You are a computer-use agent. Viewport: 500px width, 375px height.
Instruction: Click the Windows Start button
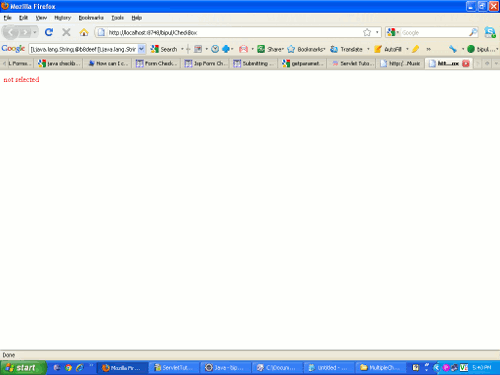pos(23,368)
